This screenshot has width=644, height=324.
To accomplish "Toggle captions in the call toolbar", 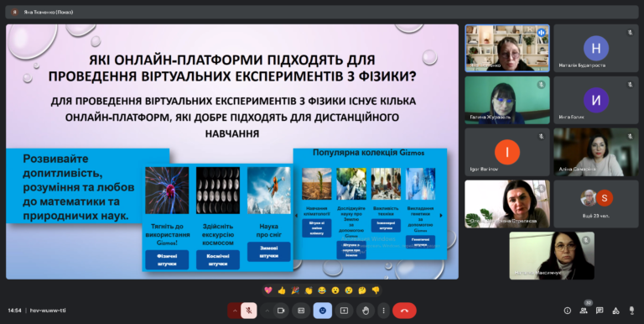I will tap(301, 311).
